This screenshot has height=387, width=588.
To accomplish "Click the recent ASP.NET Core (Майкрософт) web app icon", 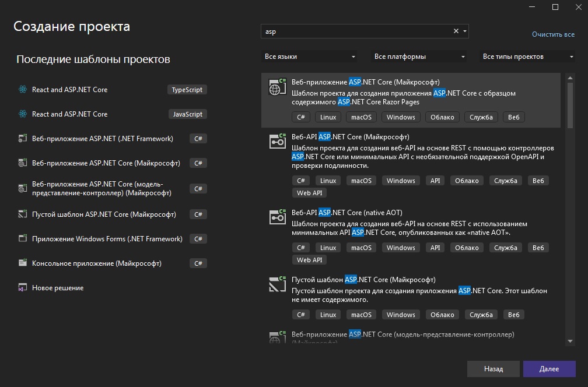I will (23, 163).
